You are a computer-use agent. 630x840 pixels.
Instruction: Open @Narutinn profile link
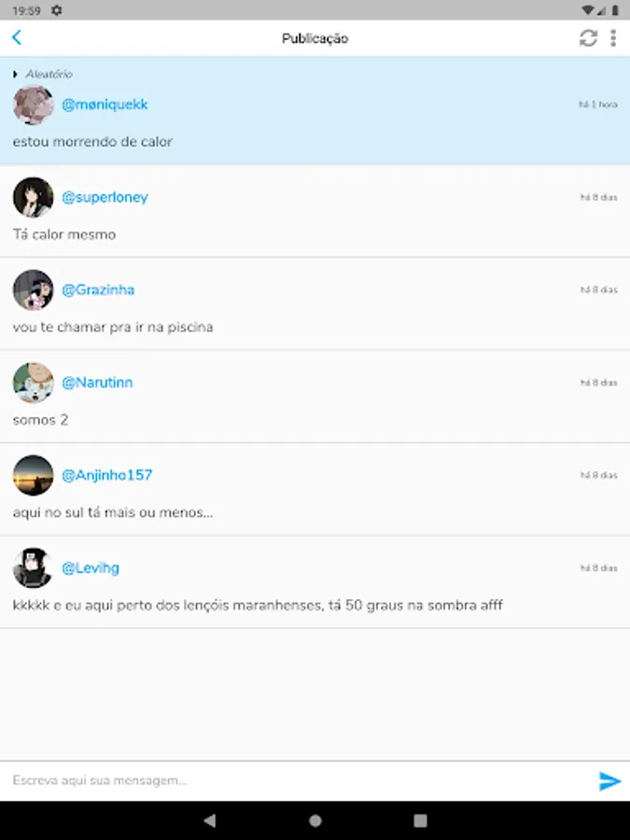click(97, 383)
